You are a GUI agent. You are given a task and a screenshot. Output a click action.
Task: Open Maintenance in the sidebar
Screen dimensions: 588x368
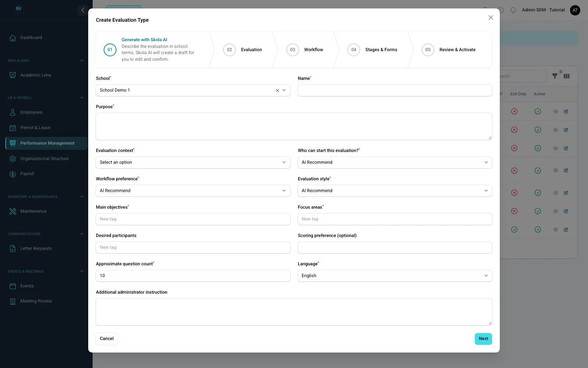46,211
